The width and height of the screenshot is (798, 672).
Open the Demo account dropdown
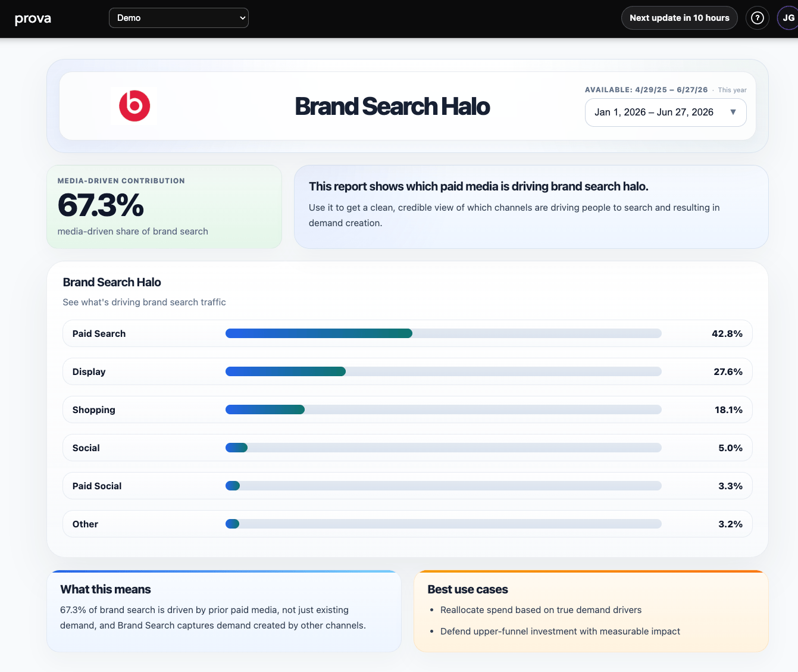(x=179, y=18)
